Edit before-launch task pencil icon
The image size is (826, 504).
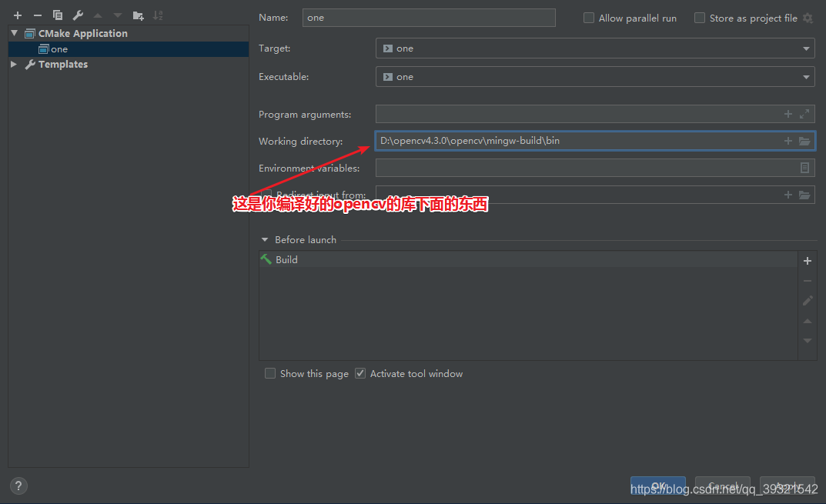click(807, 301)
